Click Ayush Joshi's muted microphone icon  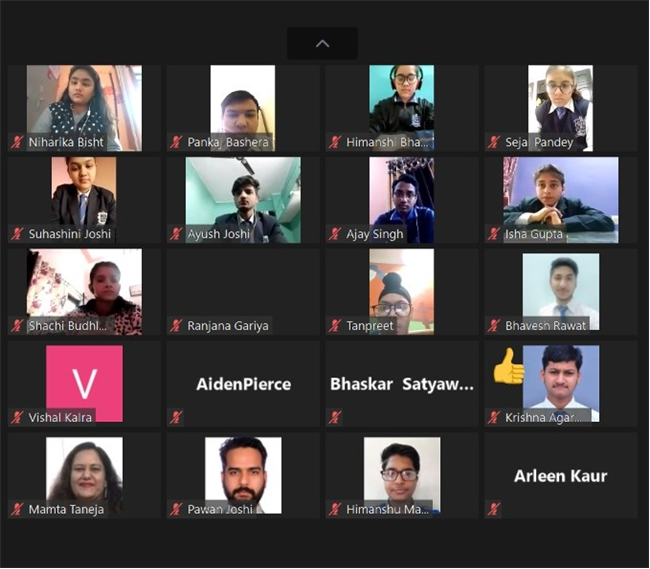pos(176,234)
